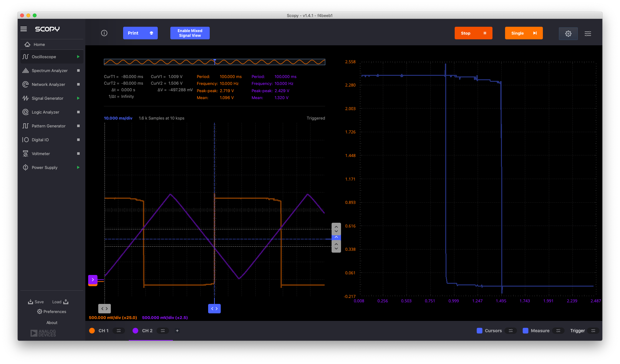The image size is (620, 364).
Task: Start the Spectrum Analyzer run button
Action: click(x=78, y=70)
